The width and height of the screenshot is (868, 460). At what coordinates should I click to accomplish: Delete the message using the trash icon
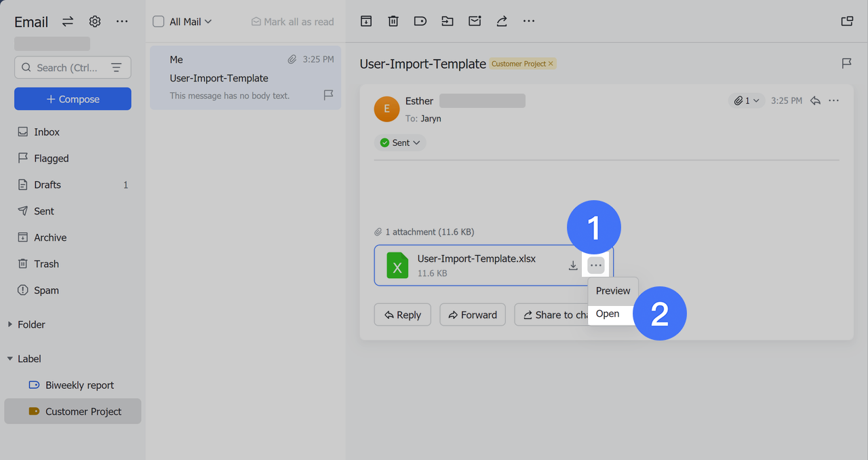point(393,21)
